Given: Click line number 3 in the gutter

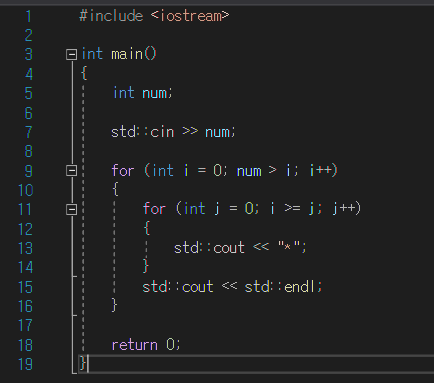Looking at the screenshot, I should [x=29, y=54].
